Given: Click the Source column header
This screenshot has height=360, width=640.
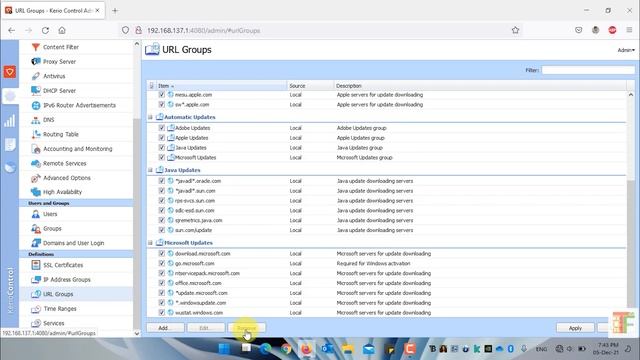Looking at the screenshot, I should [310, 86].
